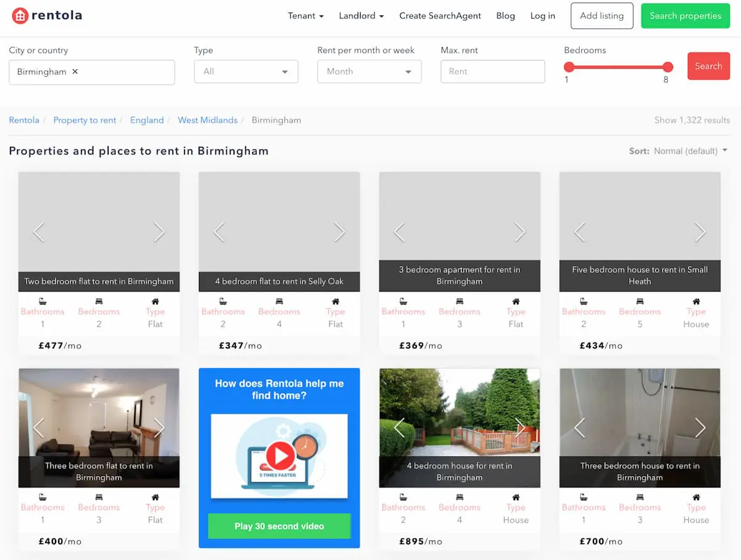Show previous photo of 4 bedroom Selly Oak flat
The height and width of the screenshot is (560, 741).
click(x=219, y=232)
